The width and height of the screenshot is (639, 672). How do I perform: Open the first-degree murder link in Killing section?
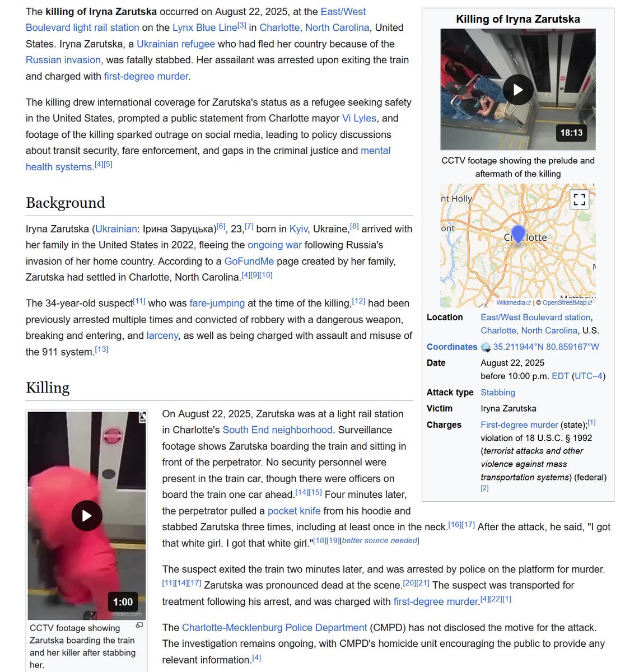coord(436,601)
